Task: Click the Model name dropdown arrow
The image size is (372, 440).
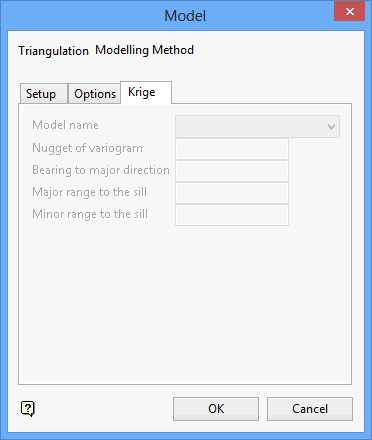Action: (x=331, y=127)
